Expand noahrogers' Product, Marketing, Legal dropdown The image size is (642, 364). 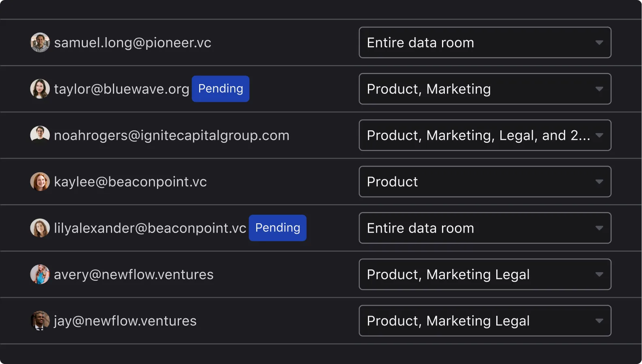[x=485, y=135]
